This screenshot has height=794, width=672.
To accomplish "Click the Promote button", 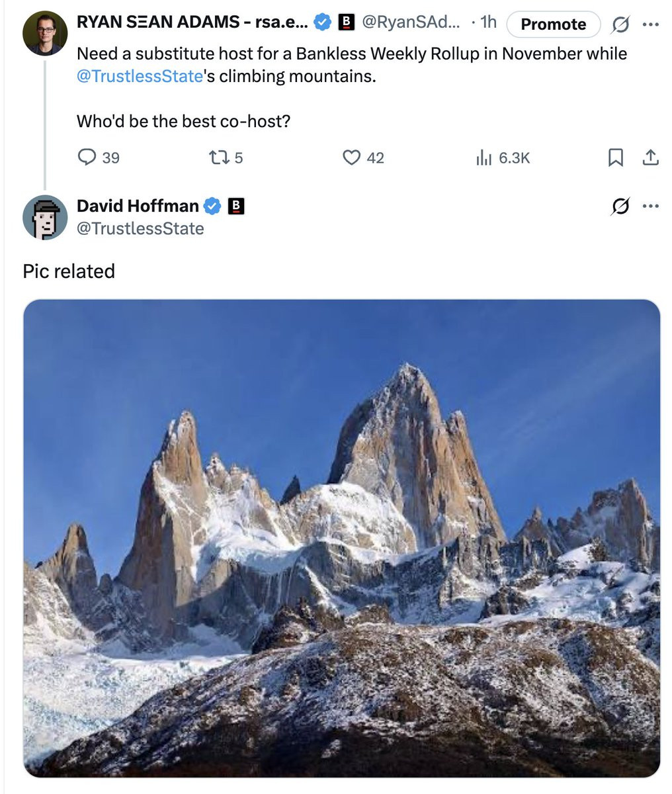I will (x=554, y=24).
